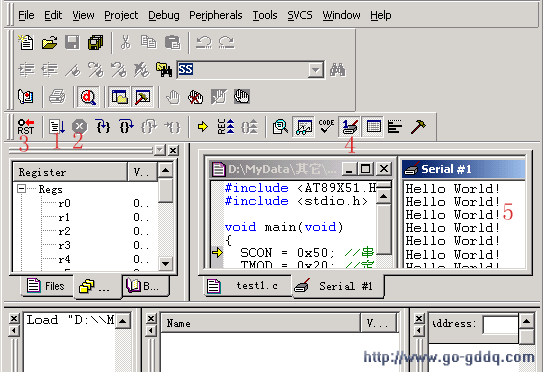Toggle the Output Window button
This screenshot has width=543, height=372.
pos(142,97)
